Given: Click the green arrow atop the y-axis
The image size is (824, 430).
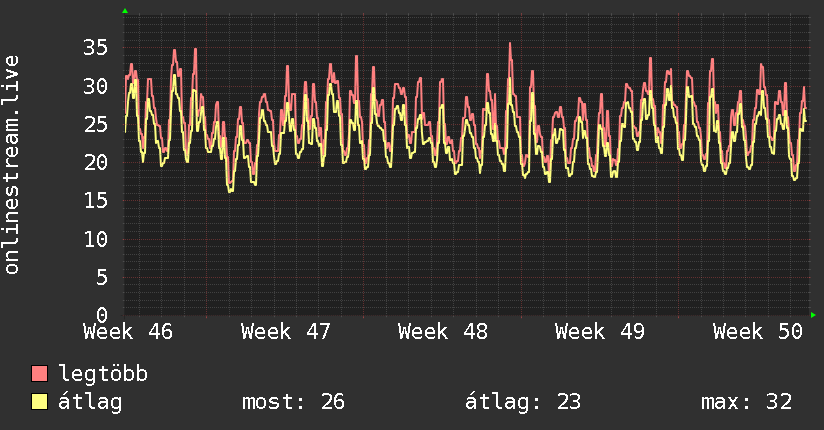Looking at the screenshot, I should click(125, 11).
